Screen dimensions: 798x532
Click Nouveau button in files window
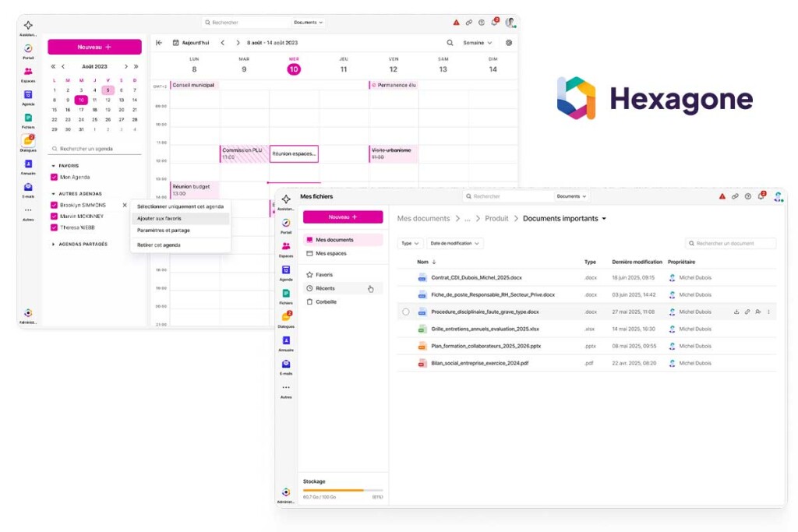click(343, 217)
